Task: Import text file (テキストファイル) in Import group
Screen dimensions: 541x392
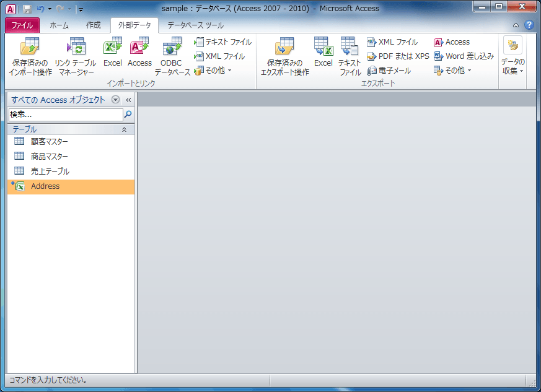Action: (x=222, y=42)
